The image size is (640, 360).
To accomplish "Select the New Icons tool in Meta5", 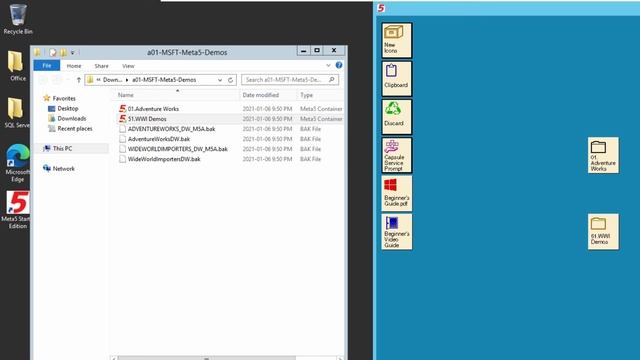I will 397,40.
